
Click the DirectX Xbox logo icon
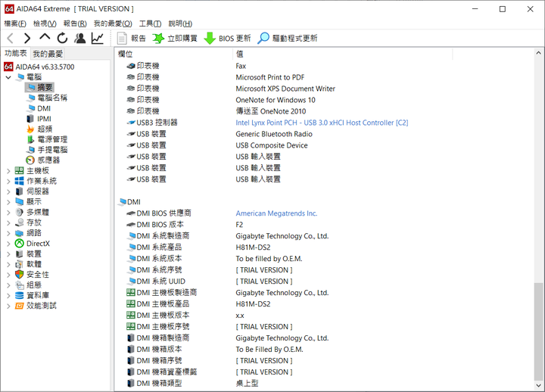pyautogui.click(x=20, y=244)
